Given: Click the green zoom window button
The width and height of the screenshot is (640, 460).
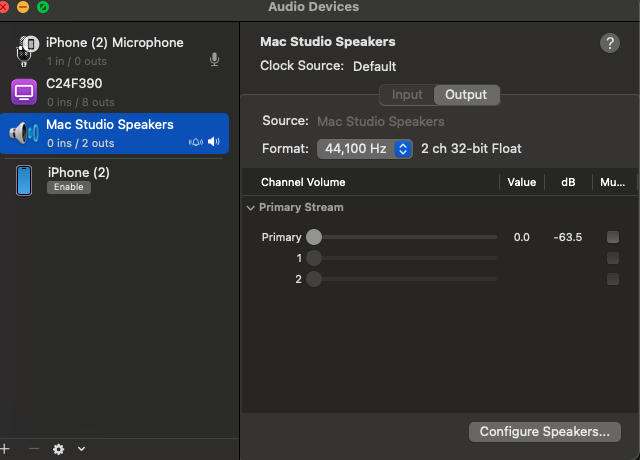Looking at the screenshot, I should pos(43,7).
